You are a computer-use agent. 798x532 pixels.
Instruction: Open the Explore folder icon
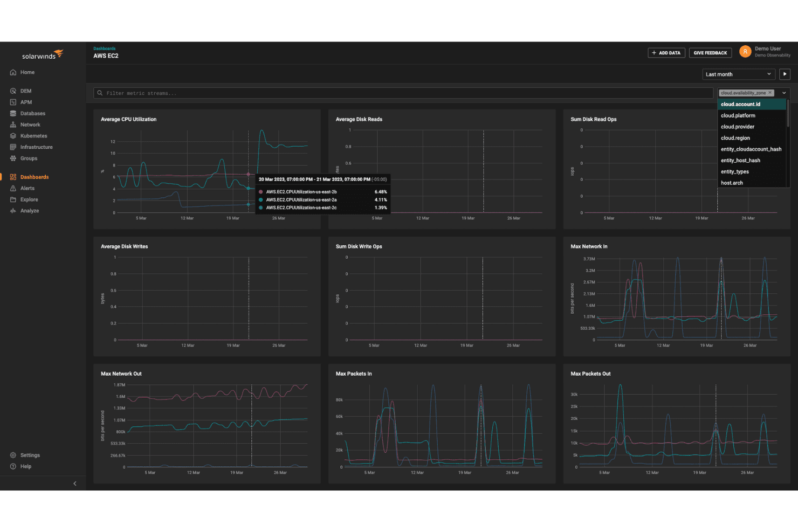pos(13,200)
